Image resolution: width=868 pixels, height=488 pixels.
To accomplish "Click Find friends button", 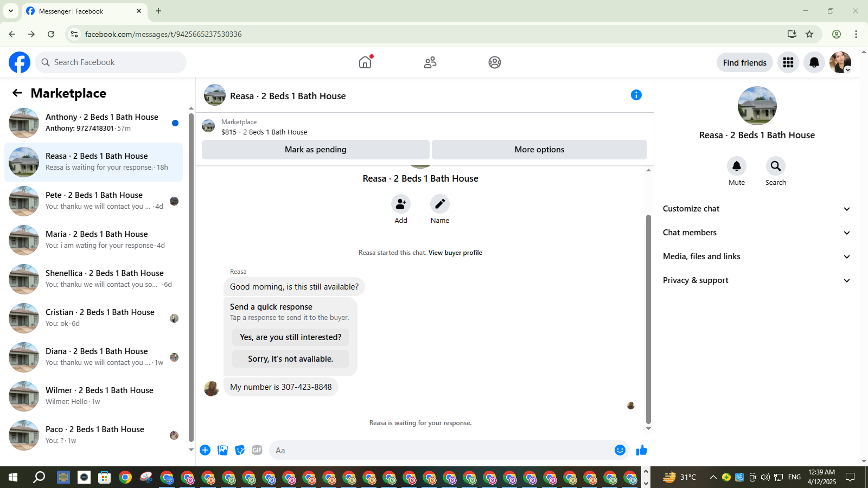I will (x=744, y=62).
